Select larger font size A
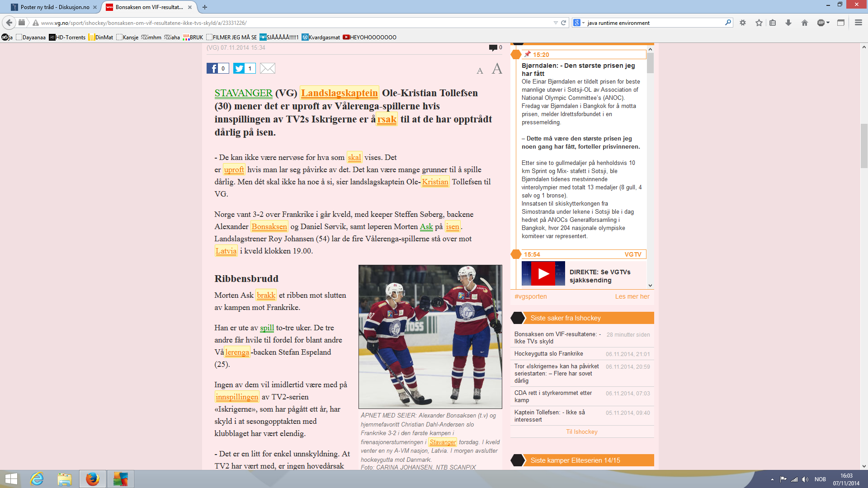This screenshot has width=868, height=488. [497, 69]
